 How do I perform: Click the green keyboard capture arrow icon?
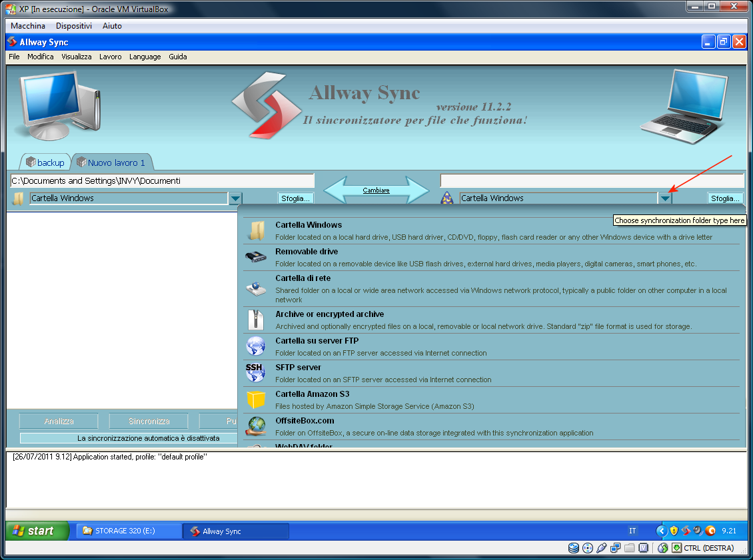point(676,548)
